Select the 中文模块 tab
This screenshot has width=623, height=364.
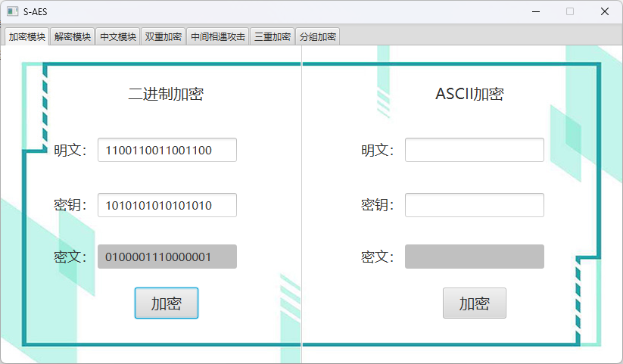click(117, 36)
